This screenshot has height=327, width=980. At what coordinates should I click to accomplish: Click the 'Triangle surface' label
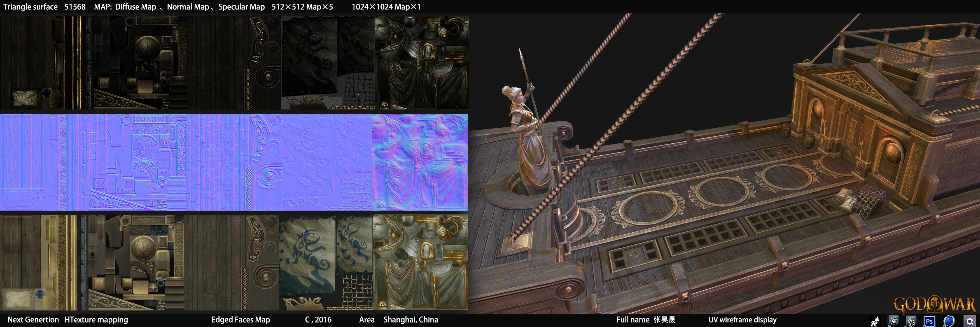[31, 7]
